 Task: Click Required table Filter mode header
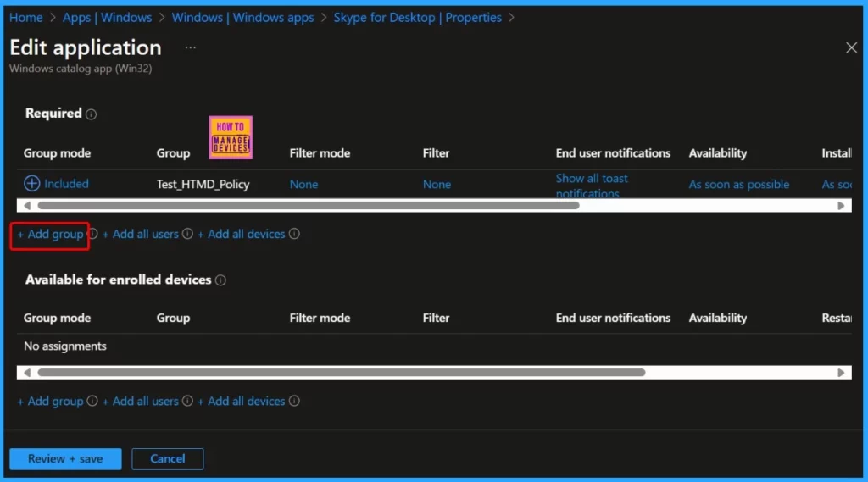[320, 153]
